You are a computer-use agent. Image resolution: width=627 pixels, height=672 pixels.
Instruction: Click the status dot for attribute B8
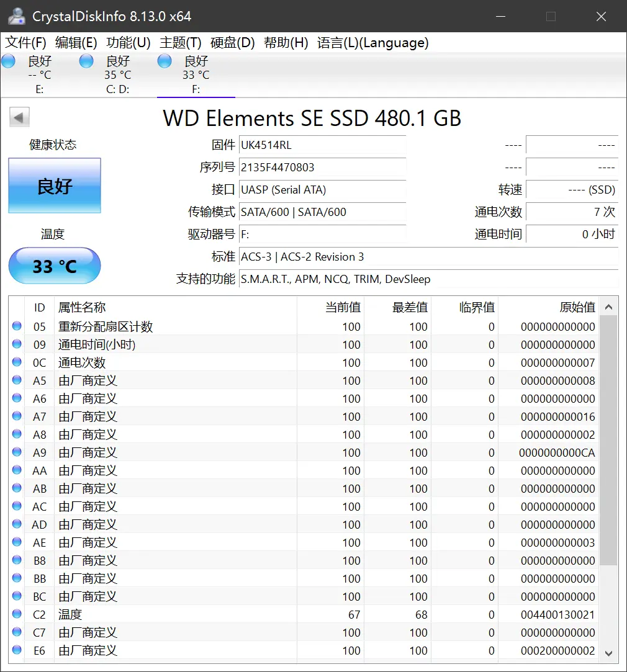(17, 560)
